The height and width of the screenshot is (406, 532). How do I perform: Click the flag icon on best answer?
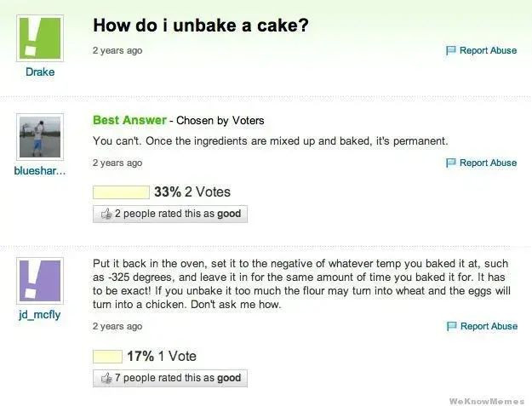pos(452,163)
